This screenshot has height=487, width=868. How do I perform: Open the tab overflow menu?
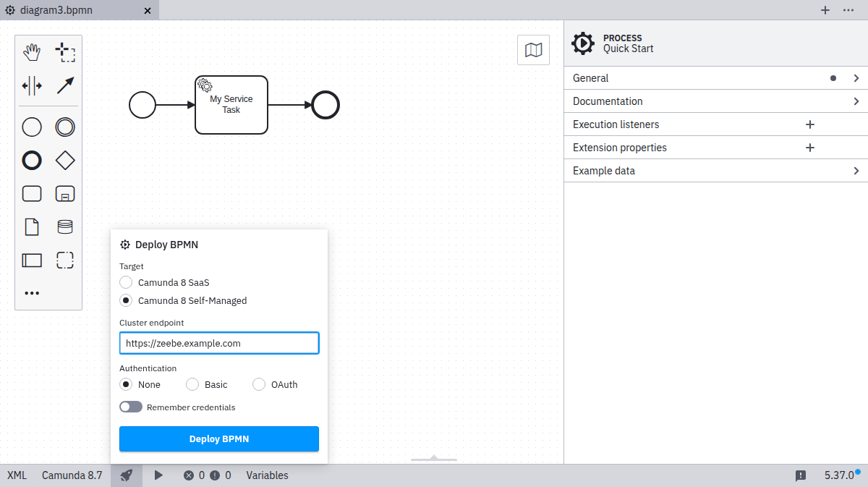[848, 10]
